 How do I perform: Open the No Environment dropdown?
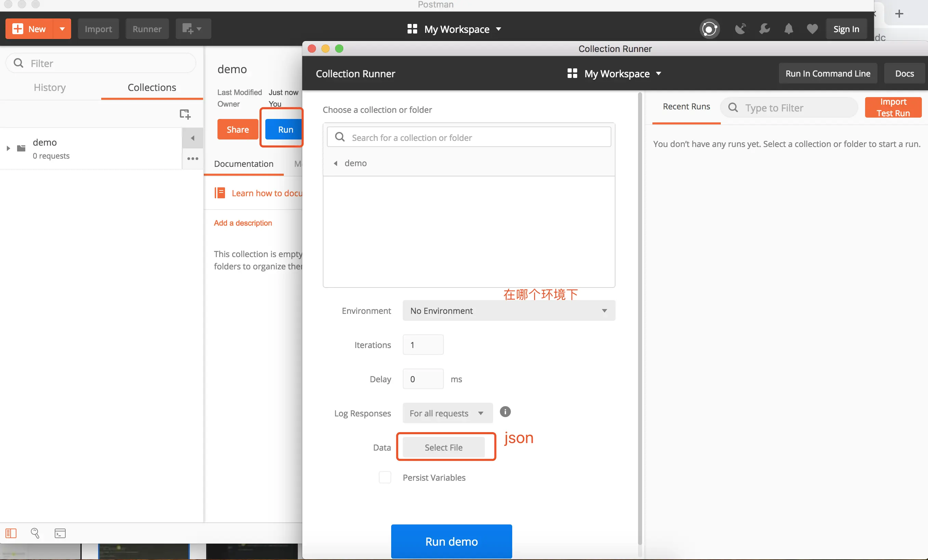tap(508, 311)
